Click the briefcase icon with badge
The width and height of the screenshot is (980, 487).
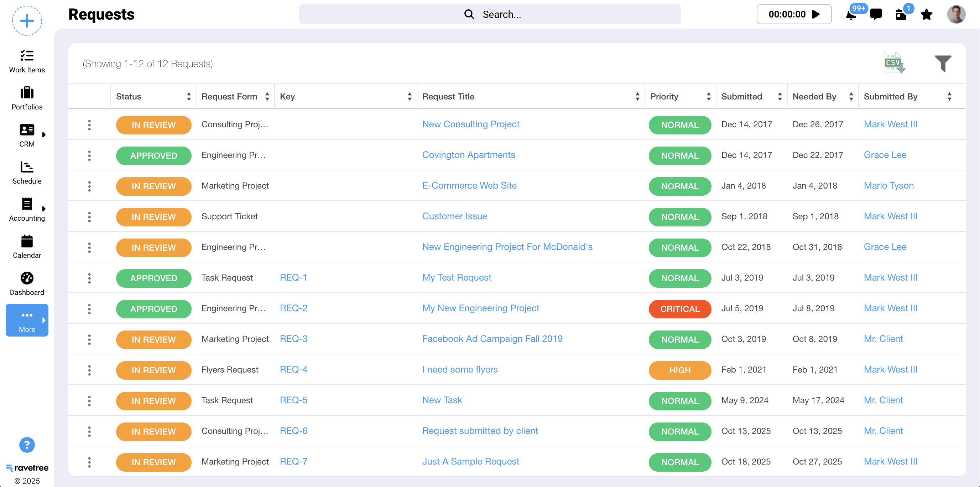tap(901, 15)
